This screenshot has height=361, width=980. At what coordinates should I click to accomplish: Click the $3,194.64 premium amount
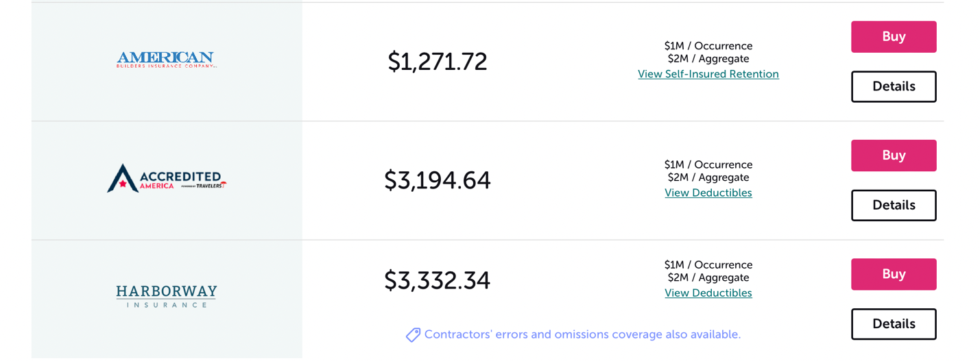[438, 180]
